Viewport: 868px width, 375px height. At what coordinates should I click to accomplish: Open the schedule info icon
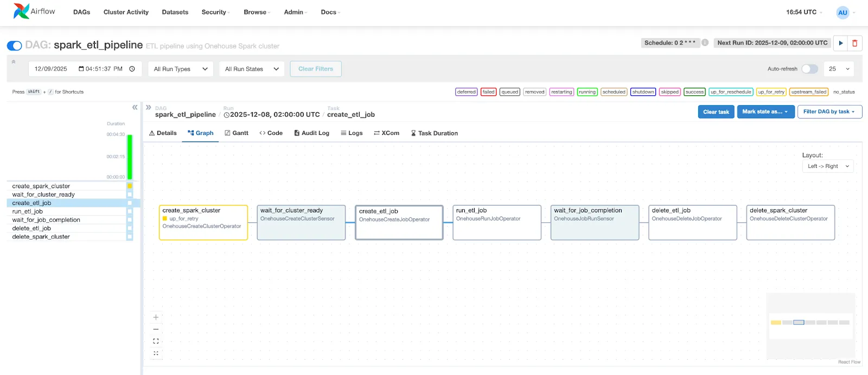(705, 42)
